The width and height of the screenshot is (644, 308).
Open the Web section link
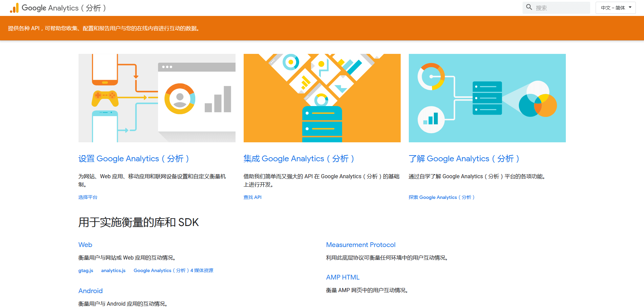[x=85, y=245]
